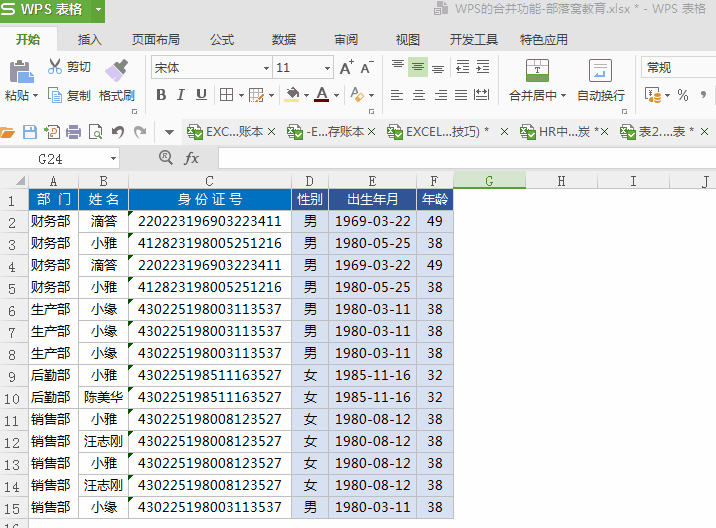Screen dimensions: 716x528
Task: Apply percent style to cells
Action: click(x=683, y=95)
